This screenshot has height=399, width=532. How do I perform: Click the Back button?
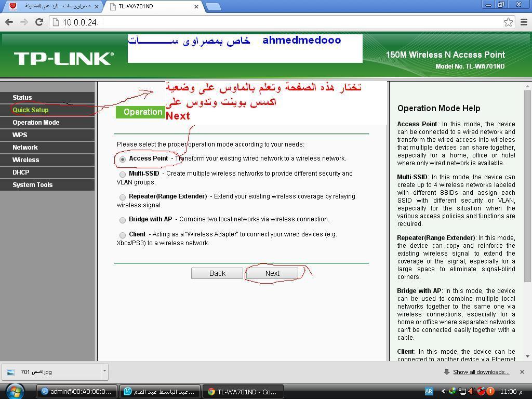pos(217,273)
